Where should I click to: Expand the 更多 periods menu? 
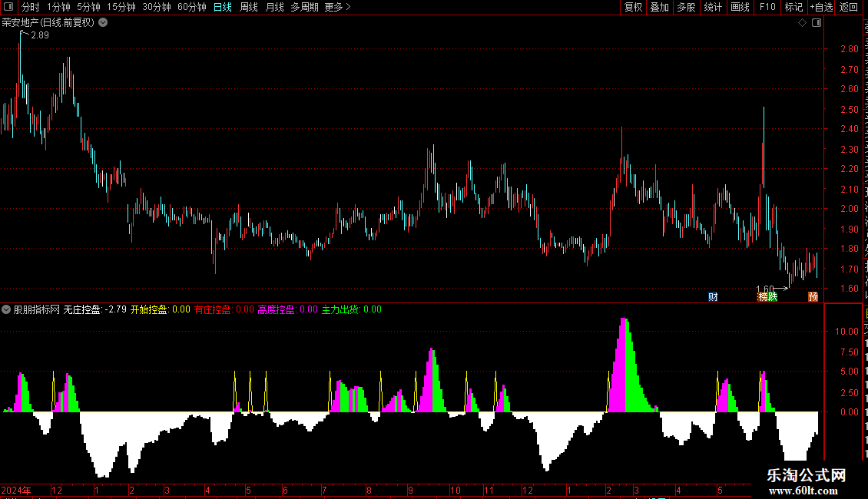point(337,7)
